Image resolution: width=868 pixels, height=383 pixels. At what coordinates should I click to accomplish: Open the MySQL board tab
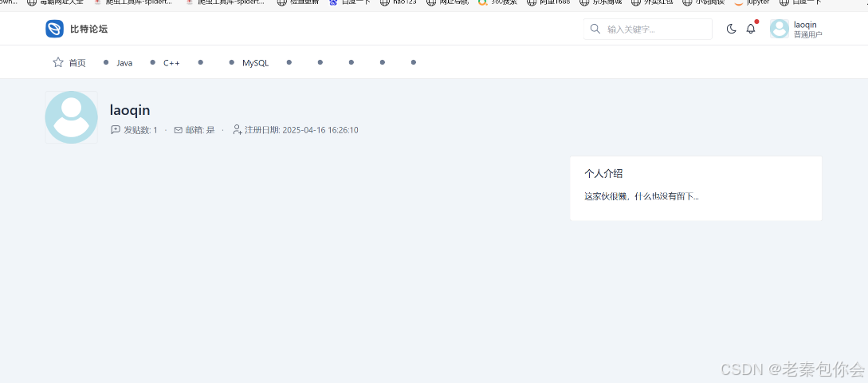coord(255,62)
